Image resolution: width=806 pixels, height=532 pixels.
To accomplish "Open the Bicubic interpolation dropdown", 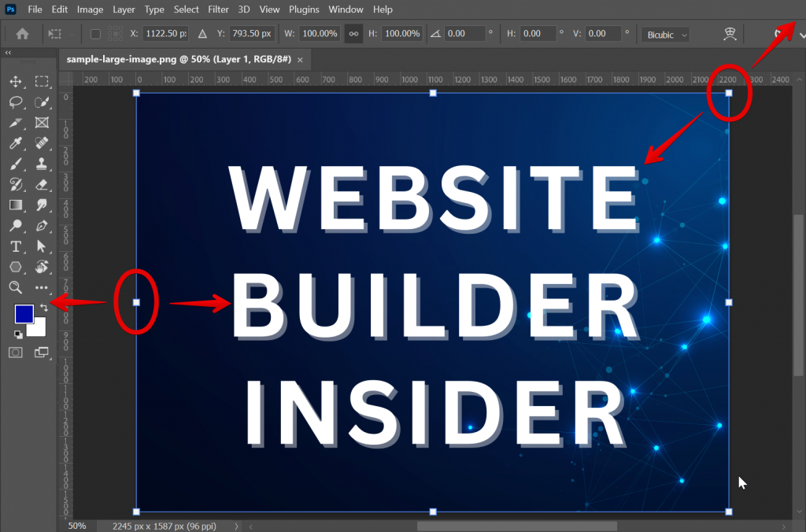I will click(665, 34).
